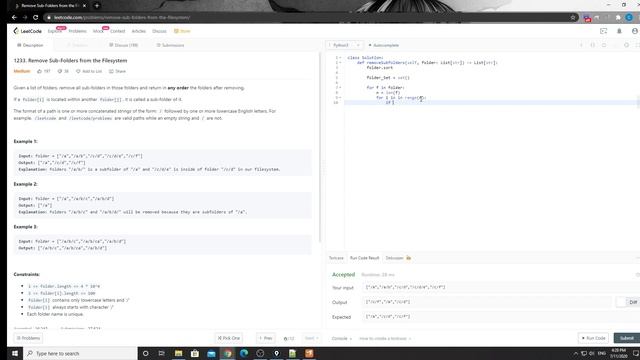This screenshot has width=640, height=360.
Task: Collapse code fold on line 7
Action: (340, 87)
